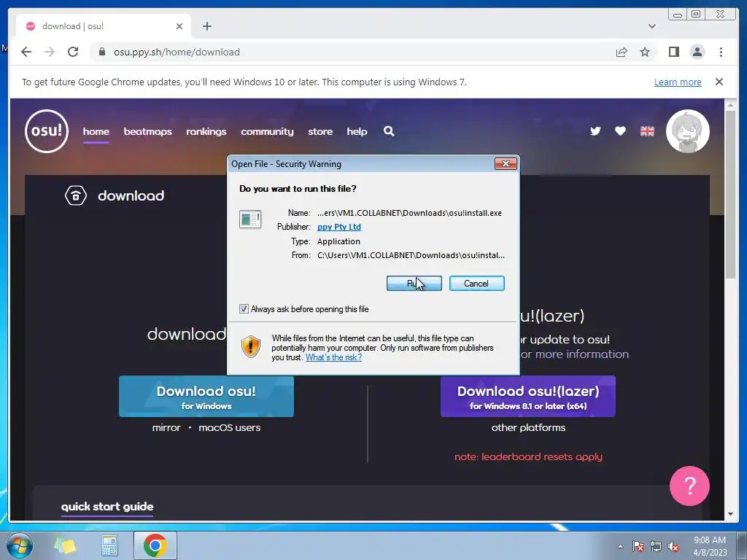Viewport: 747px width, 560px height.
Task: Click 'Download osu!(lazer)' button
Action: [x=528, y=396]
